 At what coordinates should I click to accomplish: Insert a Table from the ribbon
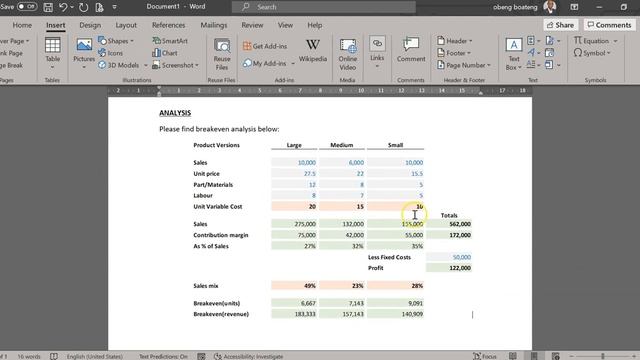pos(52,53)
